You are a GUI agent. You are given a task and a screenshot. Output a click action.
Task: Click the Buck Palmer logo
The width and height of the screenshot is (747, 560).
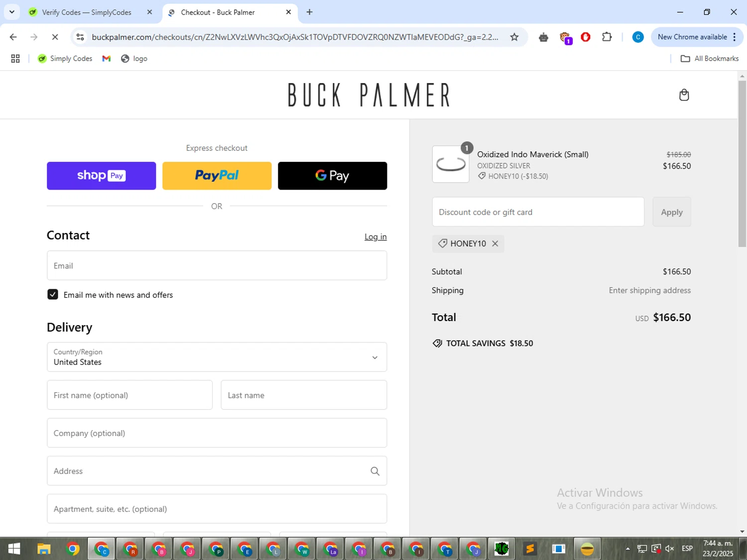pos(369,95)
